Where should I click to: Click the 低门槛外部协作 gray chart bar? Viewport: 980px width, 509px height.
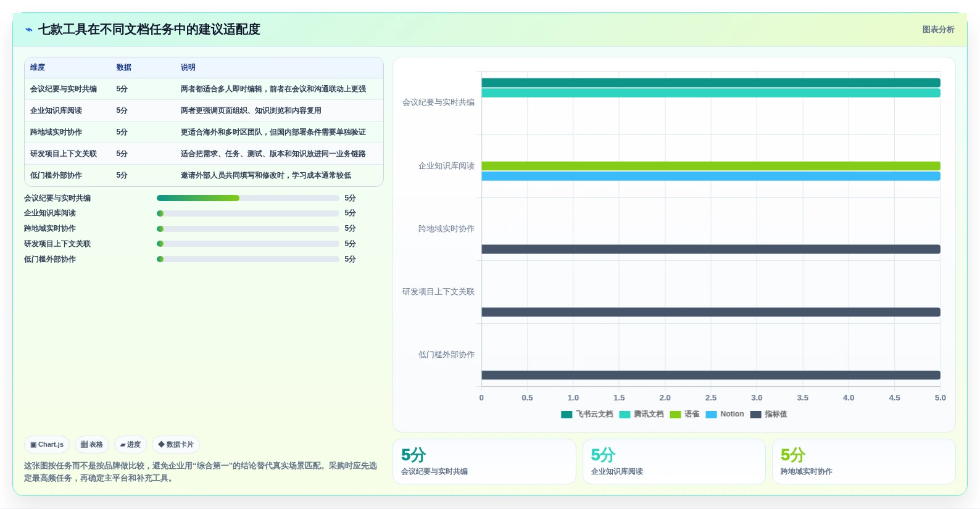click(x=711, y=375)
